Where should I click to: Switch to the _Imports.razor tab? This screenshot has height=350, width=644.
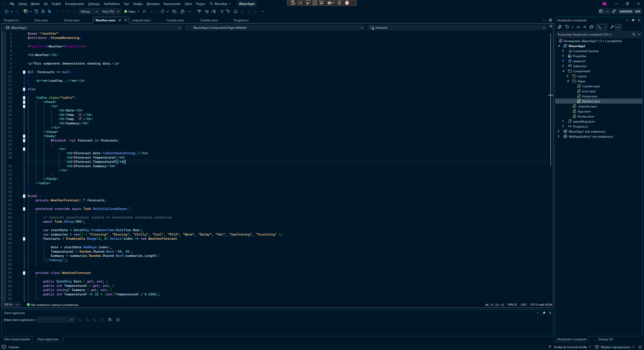point(142,20)
